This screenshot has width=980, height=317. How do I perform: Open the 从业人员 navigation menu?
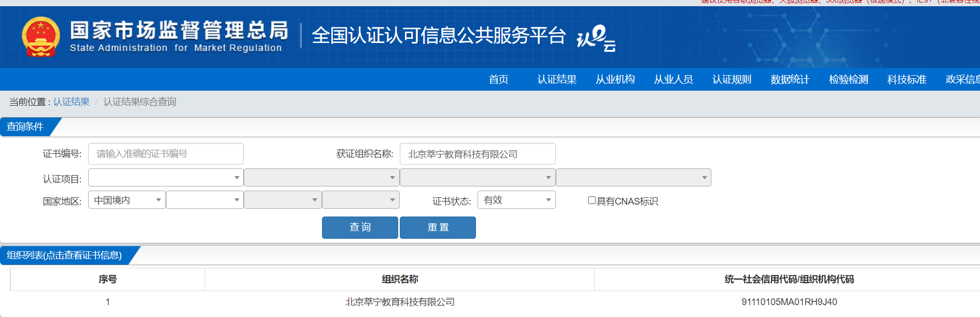tap(674, 79)
